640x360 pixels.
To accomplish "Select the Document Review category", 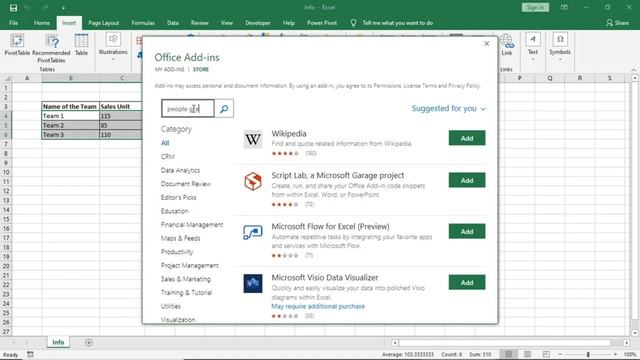I will coord(186,184).
